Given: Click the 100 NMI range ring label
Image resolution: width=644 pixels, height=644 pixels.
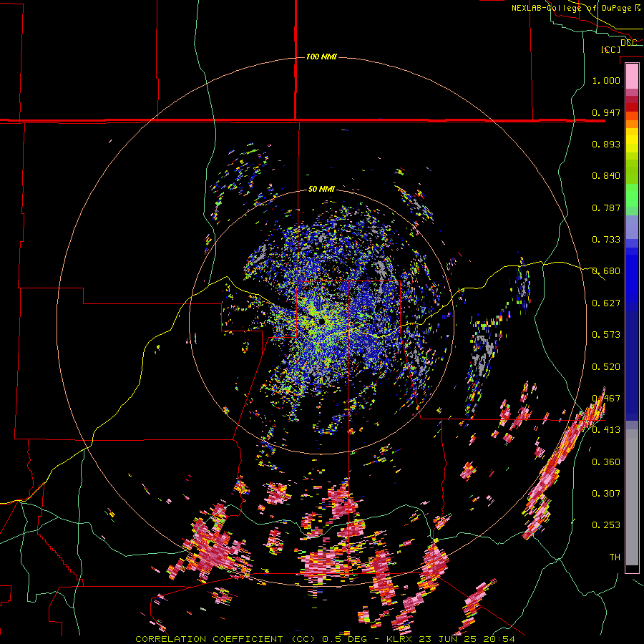Looking at the screenshot, I should pyautogui.click(x=321, y=57).
